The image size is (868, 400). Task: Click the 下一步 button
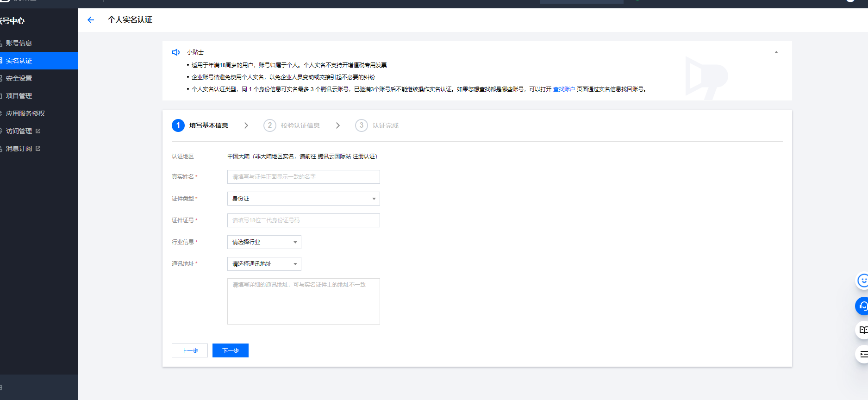[231, 350]
